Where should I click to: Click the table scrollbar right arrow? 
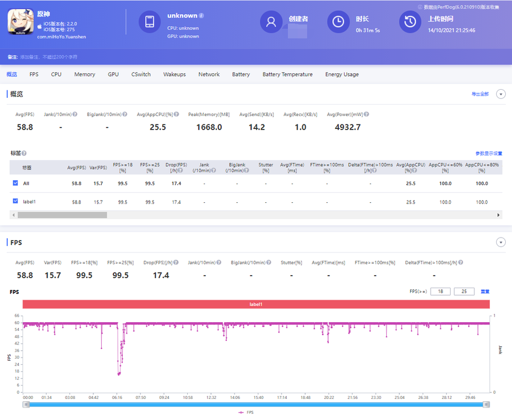[498, 215]
